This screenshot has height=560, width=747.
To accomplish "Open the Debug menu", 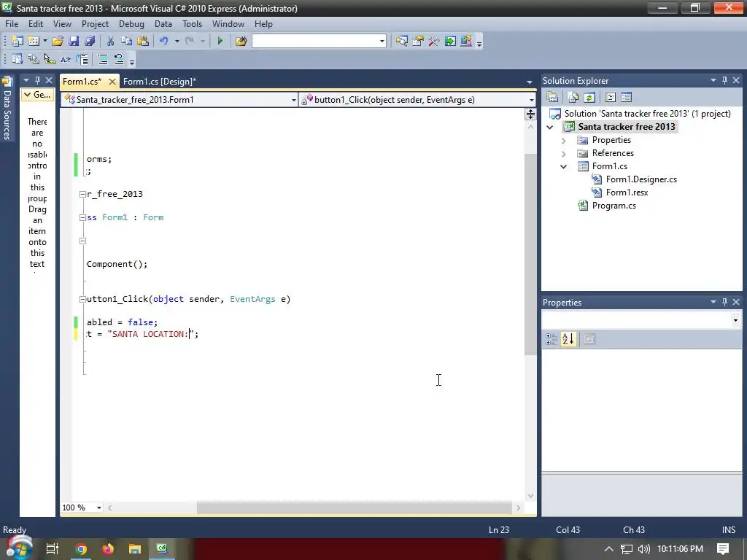I will click(131, 24).
